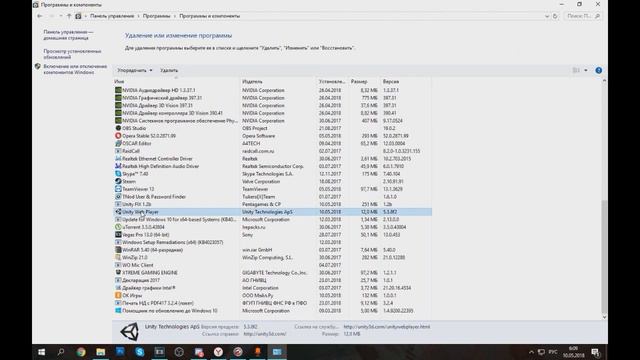
Task: Sort by the Версия column header
Action: (x=405, y=82)
